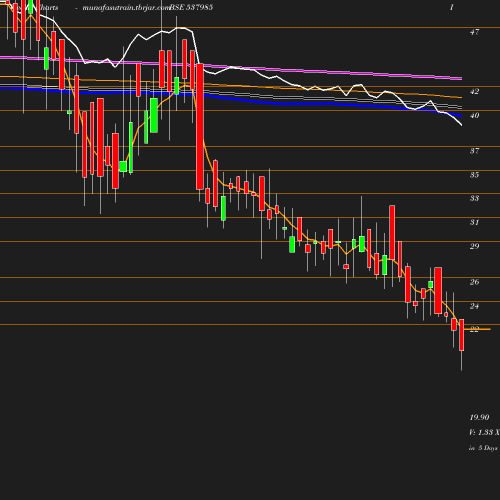Click the 'in 5 Days' caption
Image resolution: width=500 pixels, height=500 pixels.
click(x=483, y=448)
